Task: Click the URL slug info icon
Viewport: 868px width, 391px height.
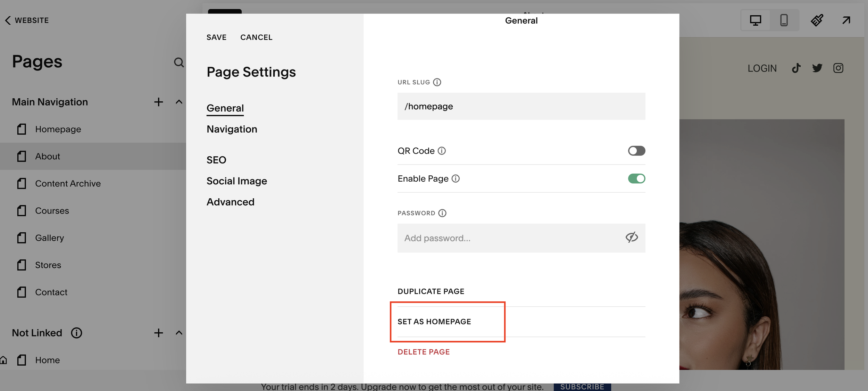Action: (x=437, y=82)
